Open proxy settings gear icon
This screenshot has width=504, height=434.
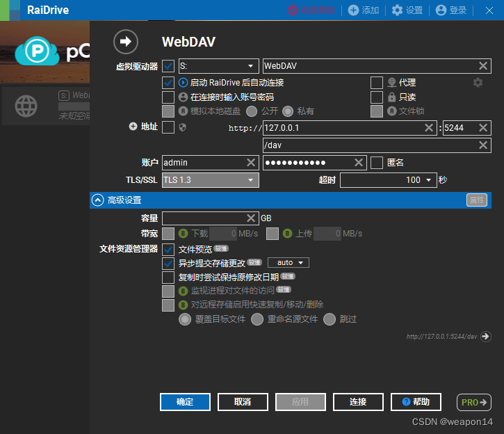click(x=478, y=83)
